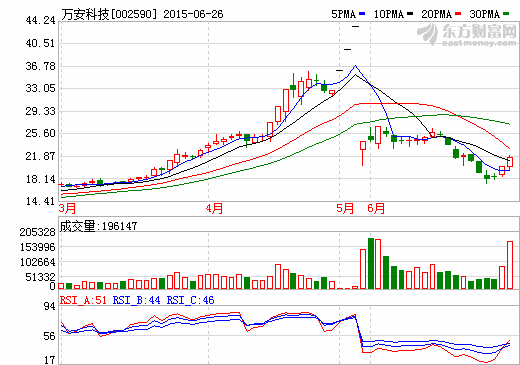This screenshot has height=365, width=520.
Task: Click the 18.14 price axis label
Action: pyautogui.click(x=40, y=179)
